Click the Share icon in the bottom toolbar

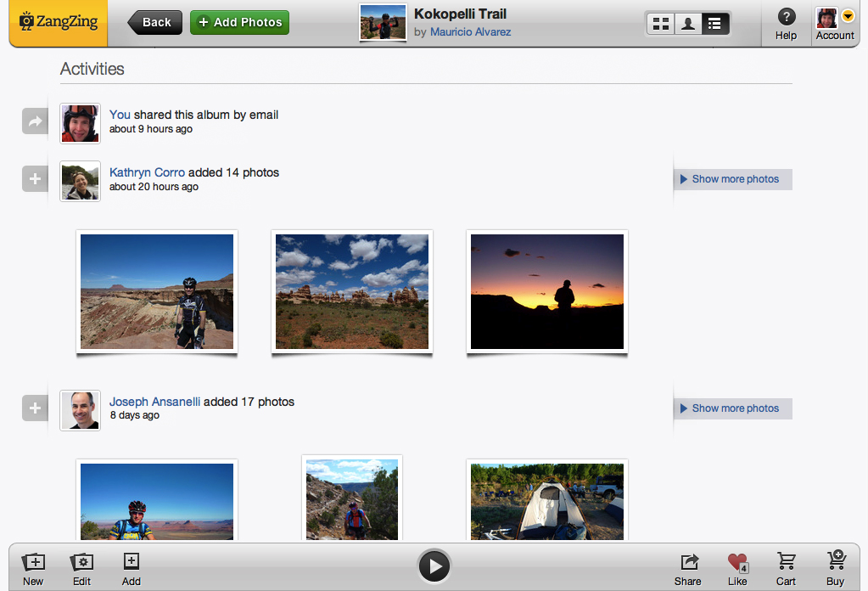(x=688, y=562)
